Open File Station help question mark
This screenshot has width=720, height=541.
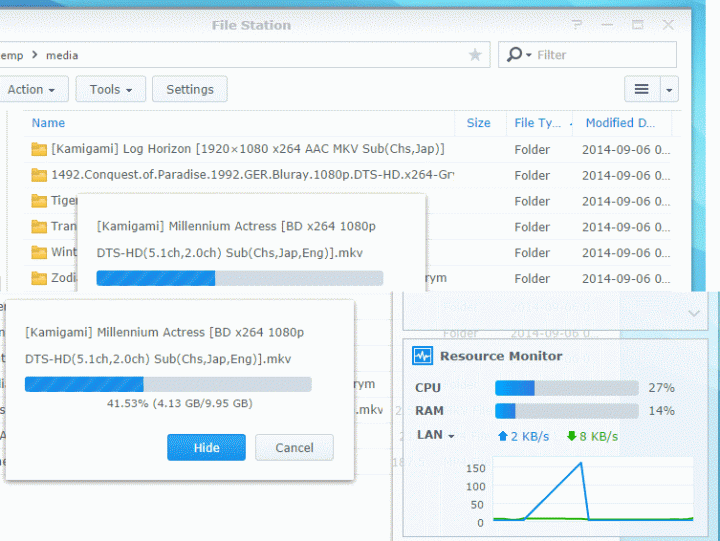point(576,25)
